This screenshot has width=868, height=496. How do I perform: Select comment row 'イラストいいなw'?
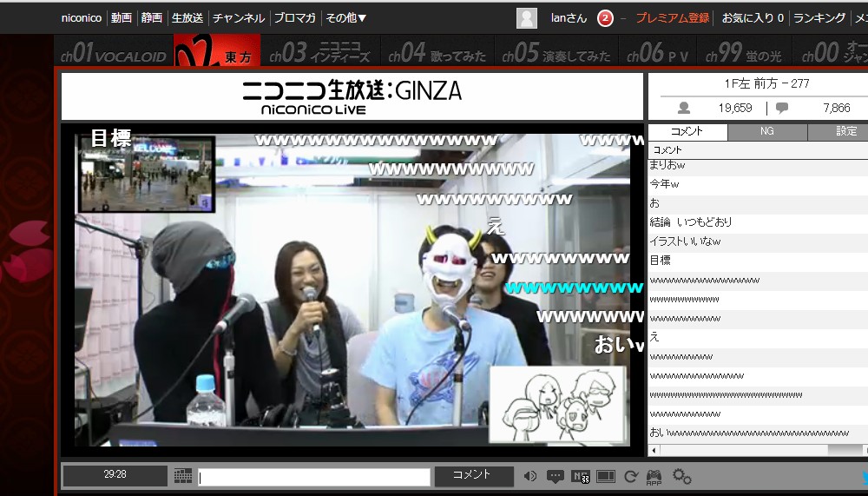[757, 241]
